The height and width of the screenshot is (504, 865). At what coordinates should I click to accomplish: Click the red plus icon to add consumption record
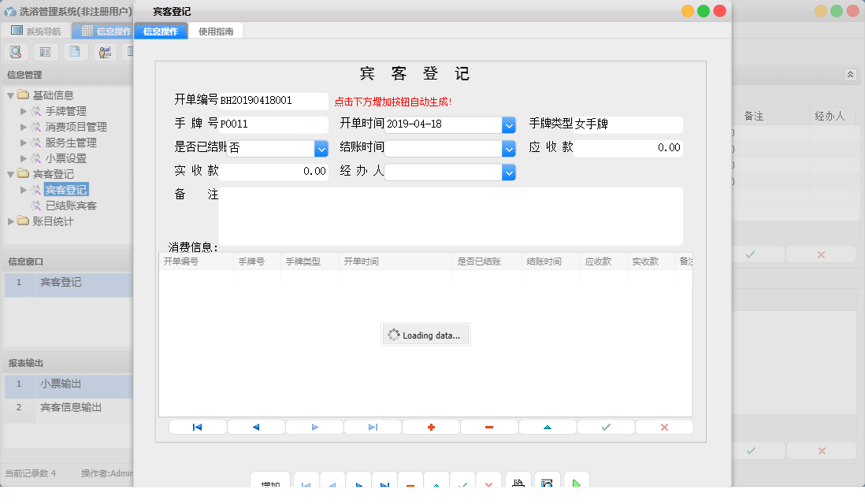430,426
